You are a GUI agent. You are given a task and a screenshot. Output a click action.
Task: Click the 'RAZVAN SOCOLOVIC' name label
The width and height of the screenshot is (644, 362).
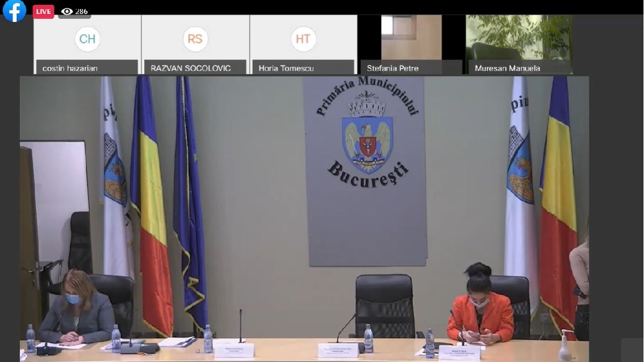pos(191,68)
